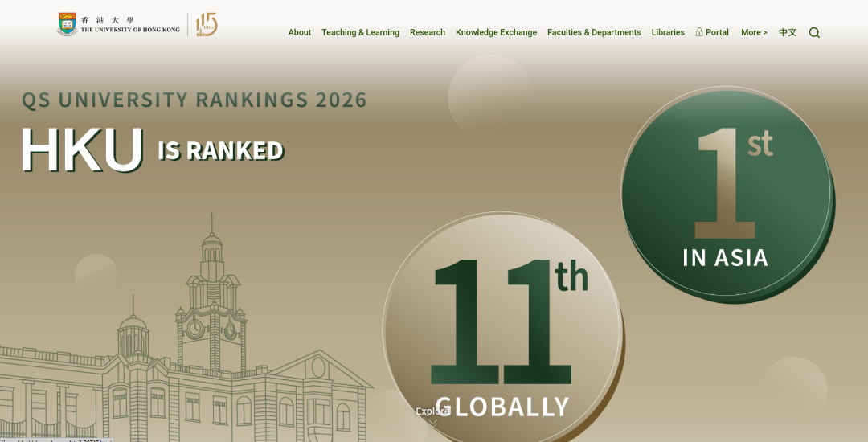Click the padlock icon beside Portal
This screenshot has width=868, height=442.
point(699,32)
